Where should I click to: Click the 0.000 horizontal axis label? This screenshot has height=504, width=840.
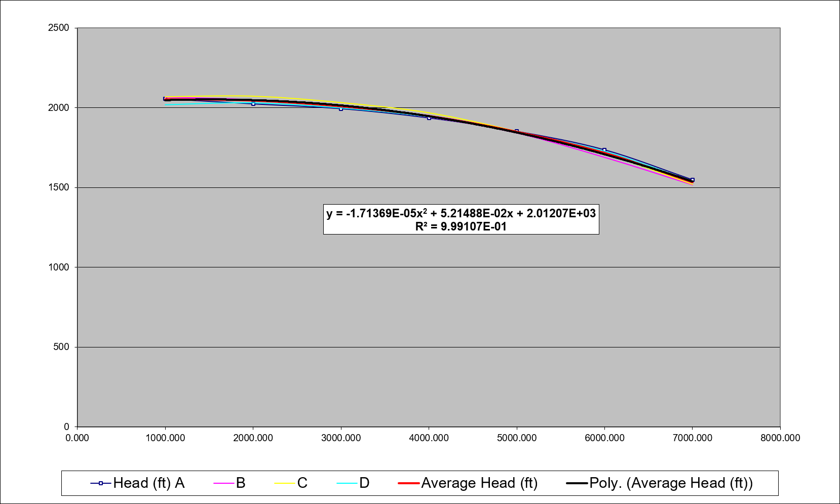[x=77, y=438]
